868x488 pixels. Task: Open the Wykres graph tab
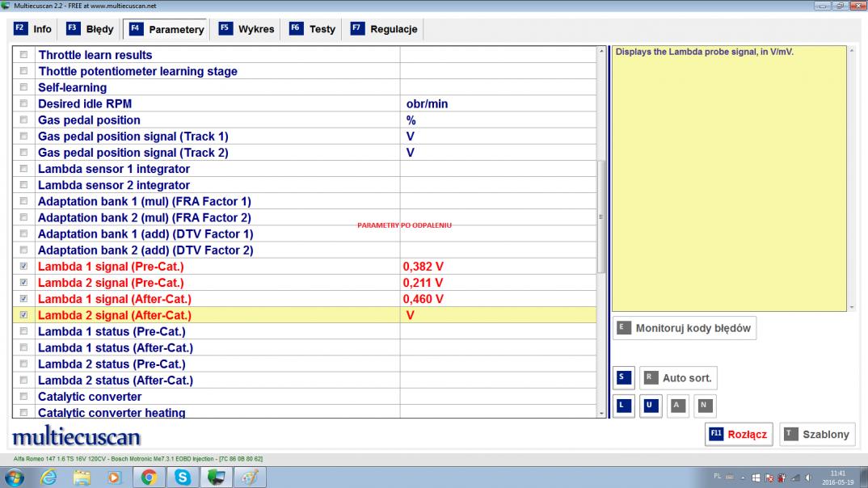246,29
